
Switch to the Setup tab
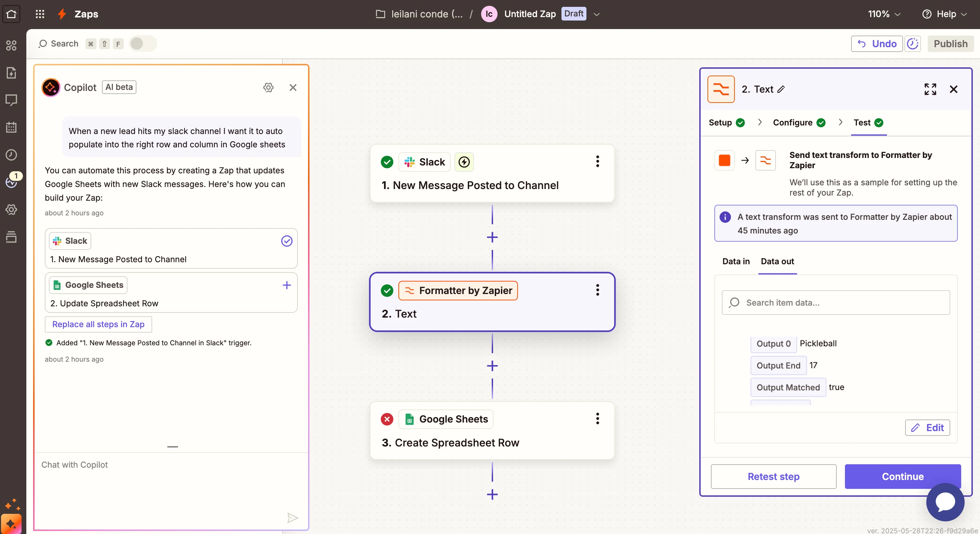726,122
